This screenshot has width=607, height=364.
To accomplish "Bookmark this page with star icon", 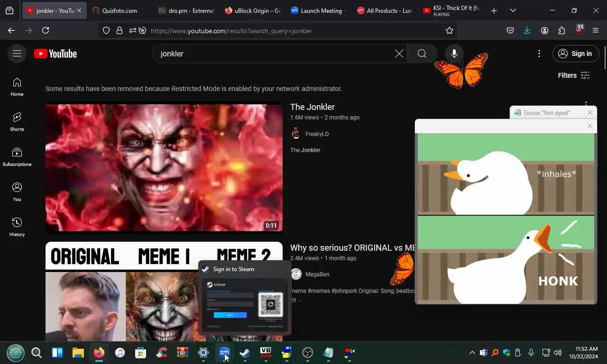I will click(450, 30).
